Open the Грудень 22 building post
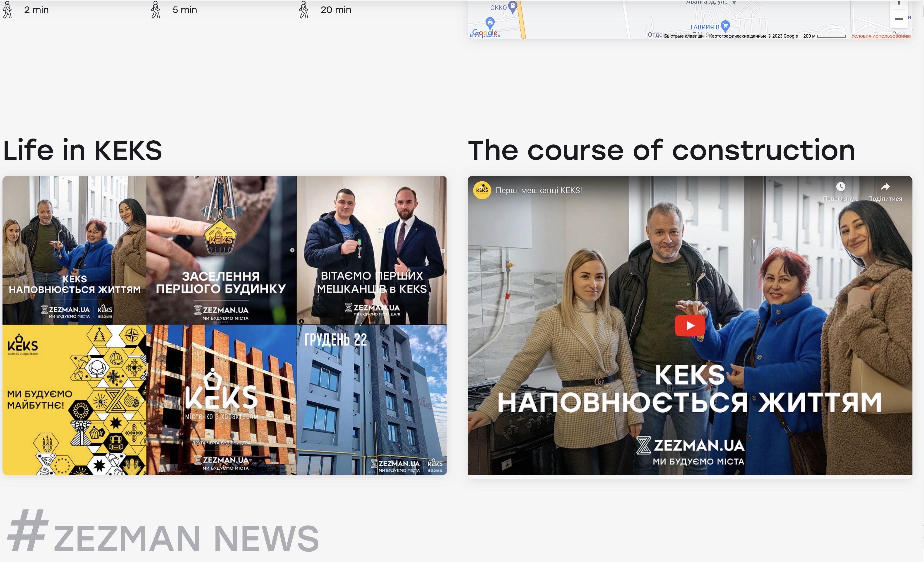924x562 pixels. click(372, 400)
